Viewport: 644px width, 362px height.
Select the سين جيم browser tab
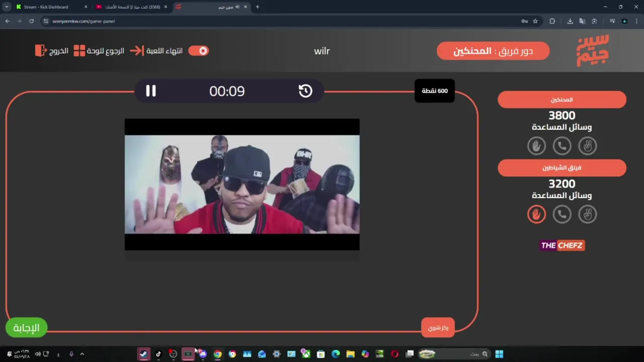coord(211,7)
